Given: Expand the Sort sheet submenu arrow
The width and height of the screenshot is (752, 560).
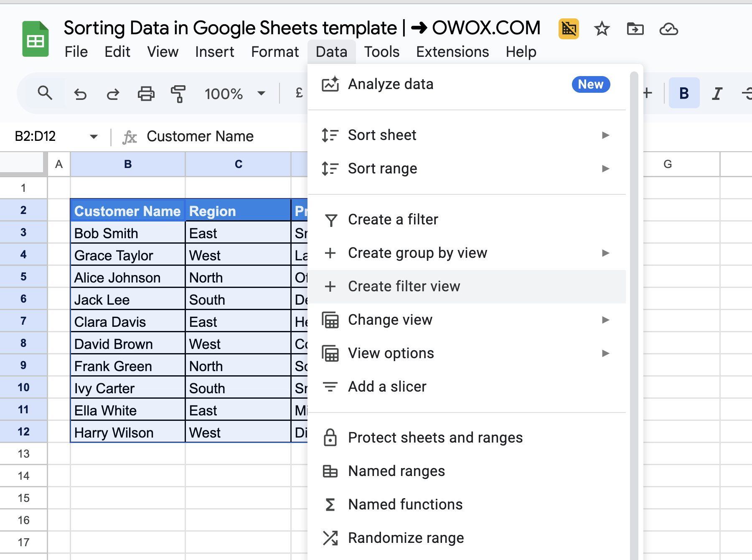Looking at the screenshot, I should pyautogui.click(x=605, y=135).
